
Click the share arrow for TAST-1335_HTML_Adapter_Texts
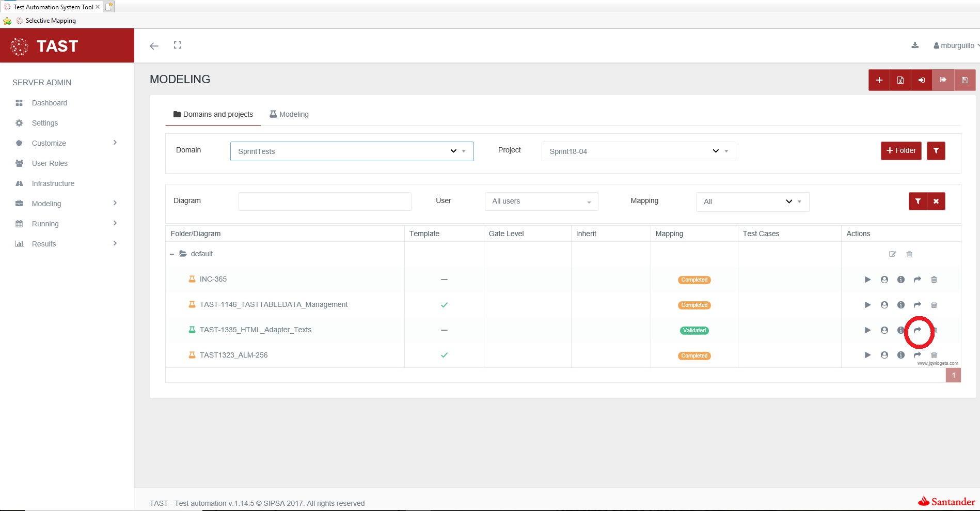pos(917,330)
